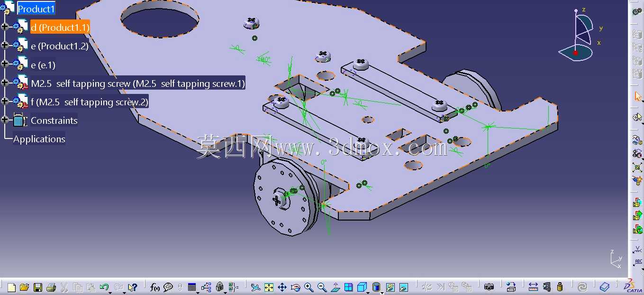Open the Design Table icon
Image resolution: width=644 pixels, height=295 pixels.
click(x=192, y=287)
